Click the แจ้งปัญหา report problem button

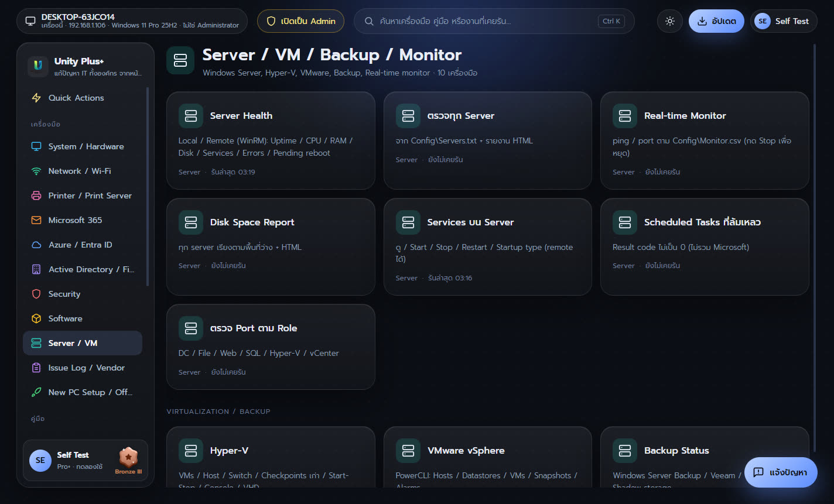click(x=781, y=472)
